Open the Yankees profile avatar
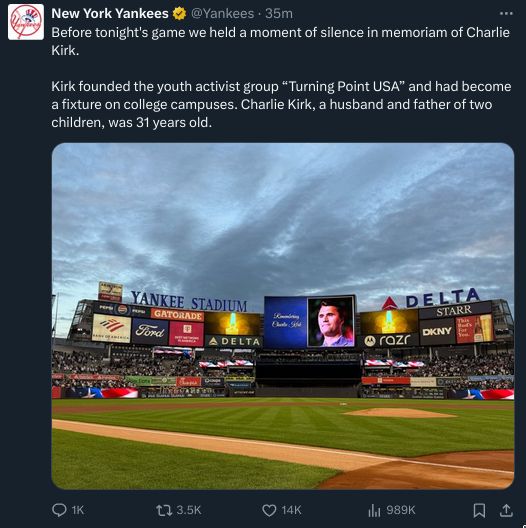Viewport: 526px width, 528px height. click(x=26, y=22)
